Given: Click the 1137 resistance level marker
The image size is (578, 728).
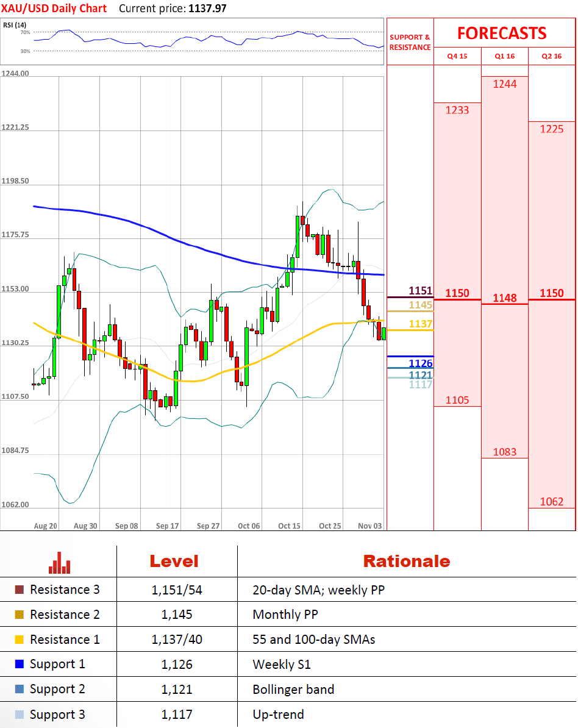Looking at the screenshot, I should (421, 324).
